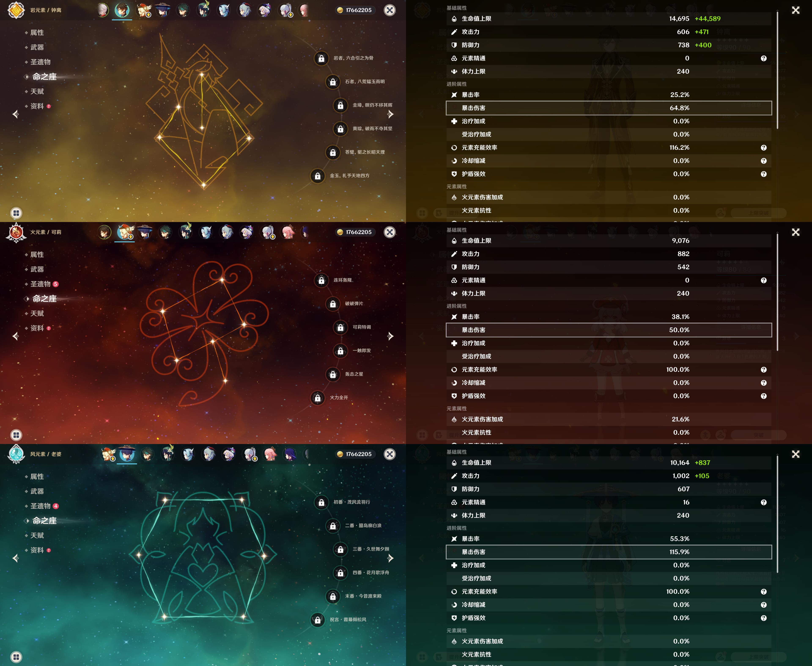Click the Anemo element emblem beside 风元素 / 老婆

pos(16,454)
